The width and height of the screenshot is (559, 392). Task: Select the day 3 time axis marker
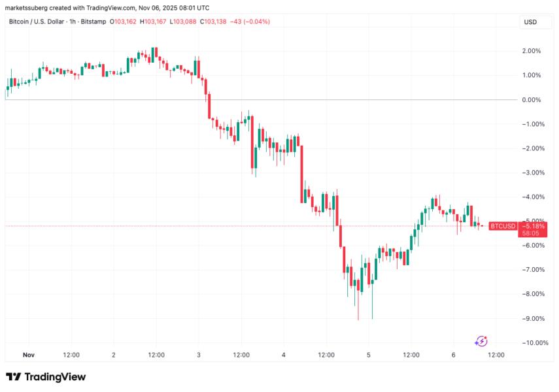(x=199, y=355)
